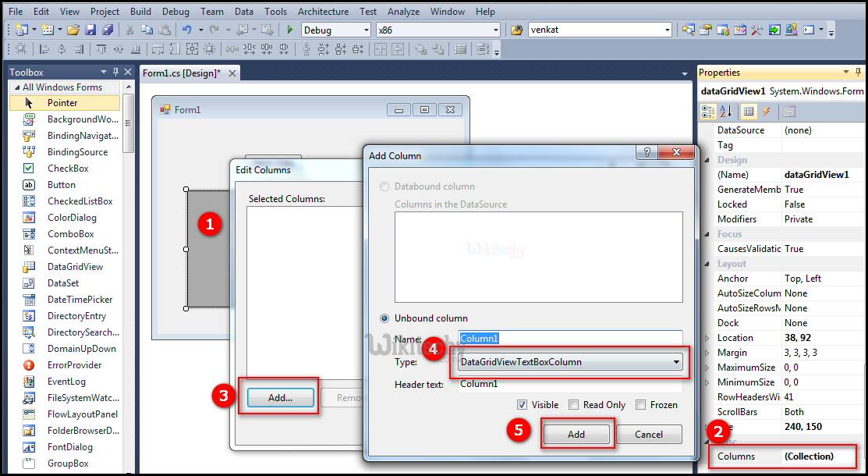Enable the Frozen checkbox
868x476 pixels.
[640, 405]
